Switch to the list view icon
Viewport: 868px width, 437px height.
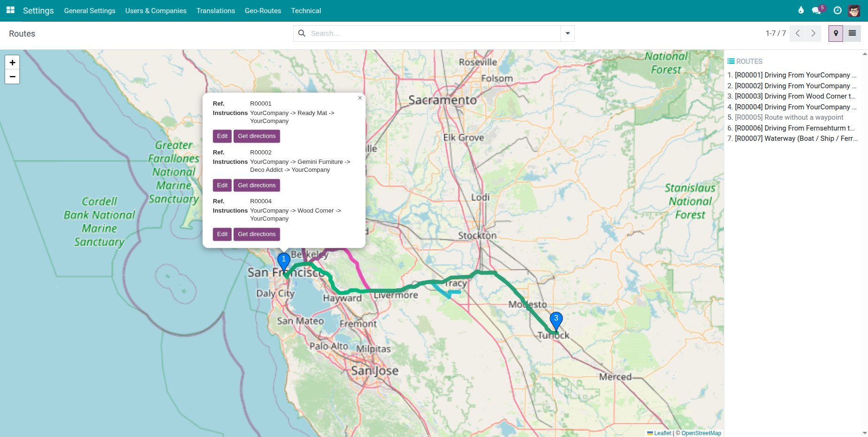pyautogui.click(x=852, y=33)
